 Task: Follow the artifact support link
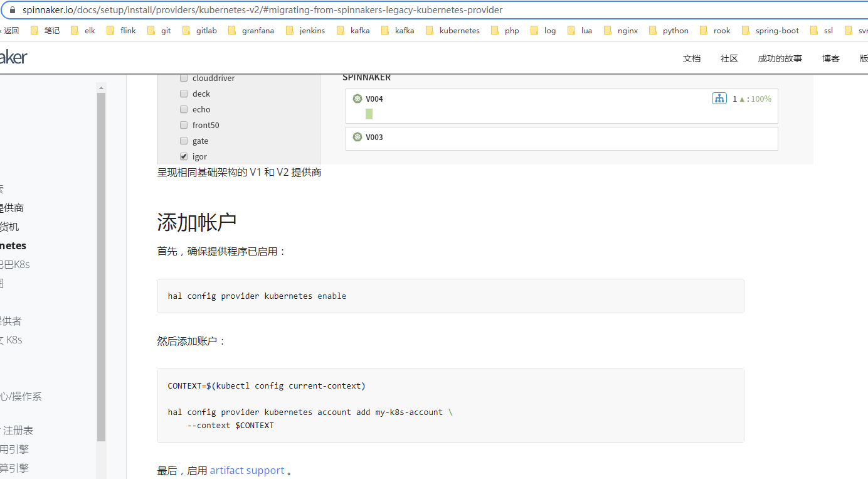(247, 470)
